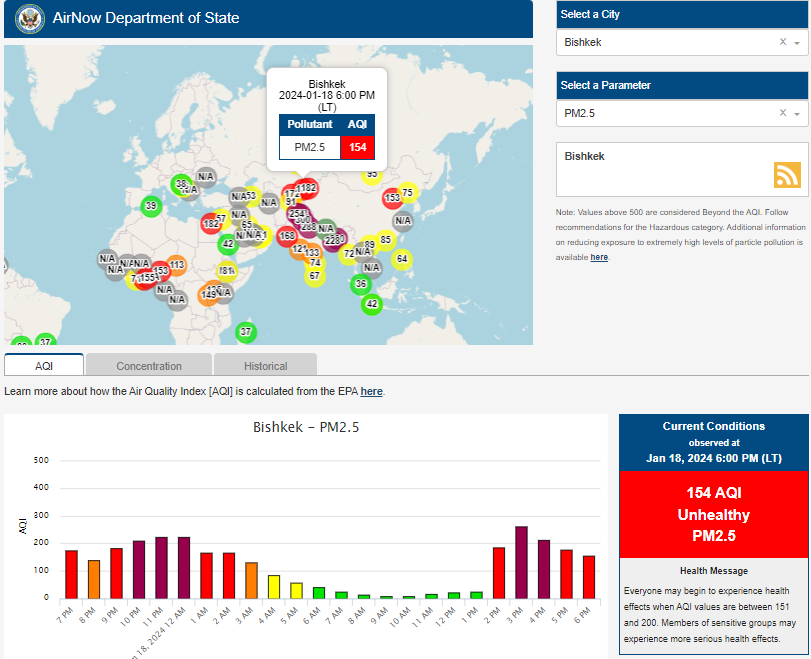
Task: Select the orange 113 marker in Africa
Action: tap(176, 265)
